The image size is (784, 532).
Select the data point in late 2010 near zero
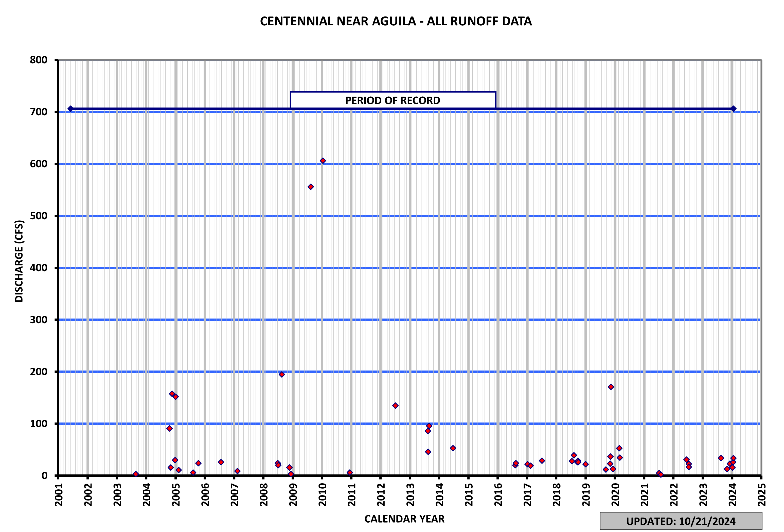349,473
